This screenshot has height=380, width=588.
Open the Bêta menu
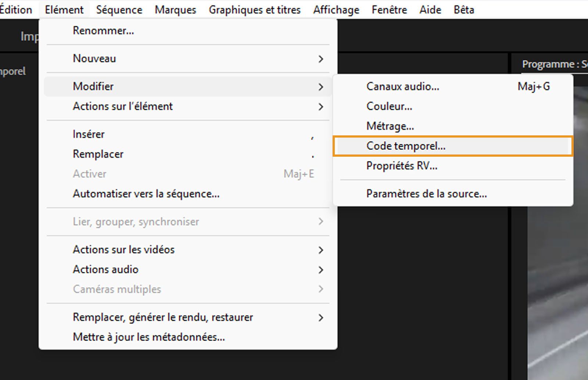tap(463, 10)
